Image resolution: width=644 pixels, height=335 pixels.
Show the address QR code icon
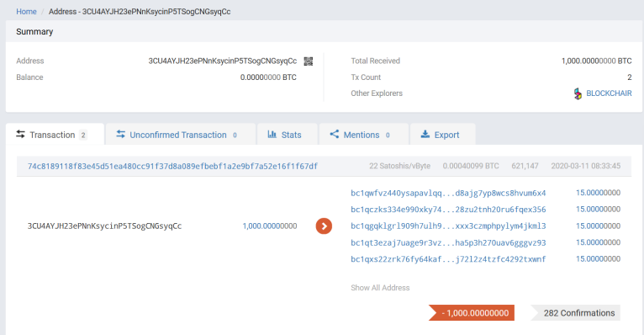click(x=308, y=61)
